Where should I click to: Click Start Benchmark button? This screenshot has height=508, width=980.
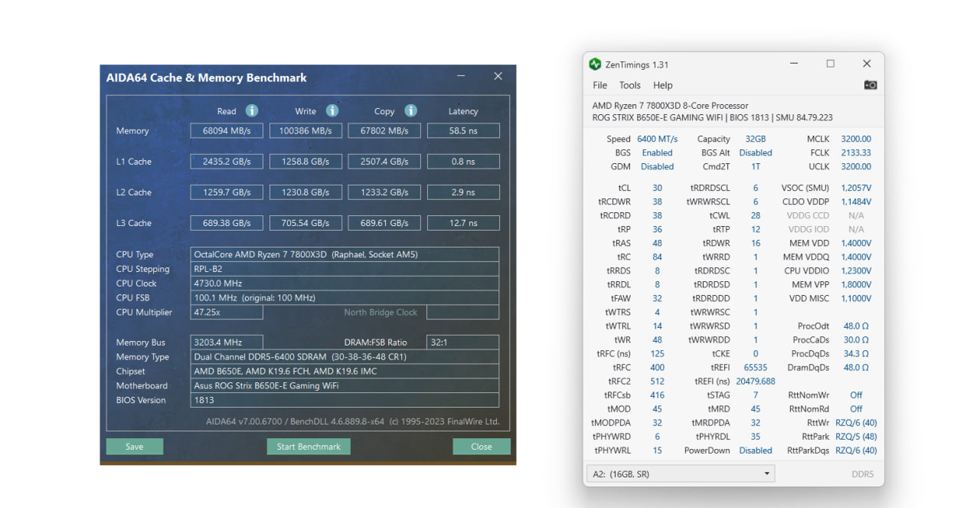309,447
